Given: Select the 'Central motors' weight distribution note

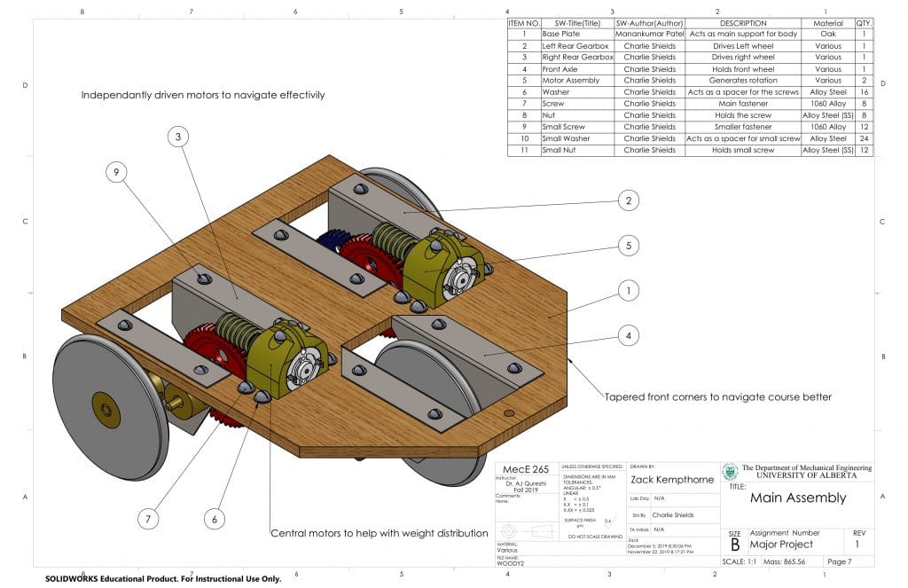Looking at the screenshot, I should tap(379, 533).
